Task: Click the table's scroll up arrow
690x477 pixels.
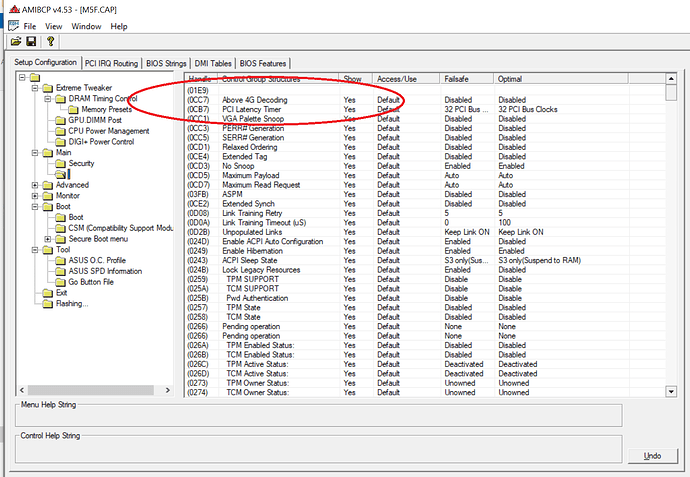Action: 671,79
